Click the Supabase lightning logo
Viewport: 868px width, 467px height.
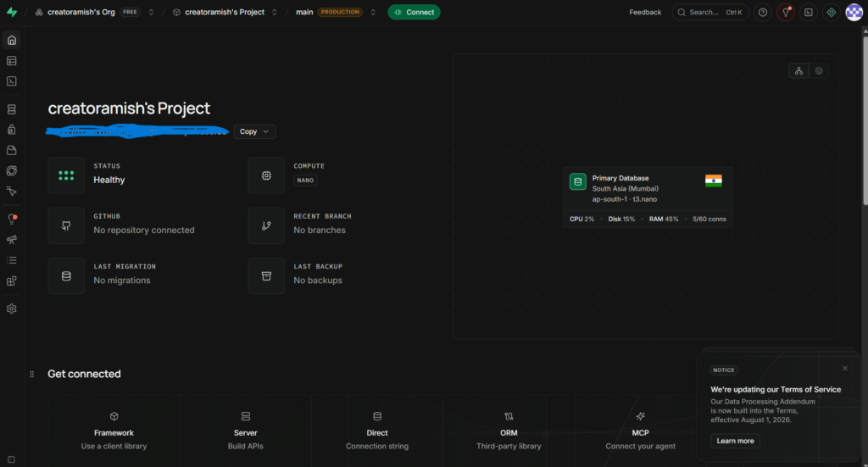12,12
